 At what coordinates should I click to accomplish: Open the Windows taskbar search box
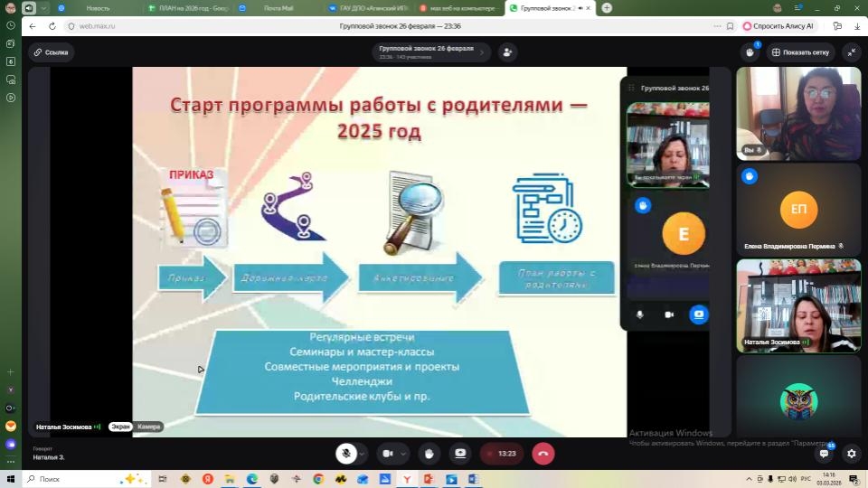pos(72,479)
